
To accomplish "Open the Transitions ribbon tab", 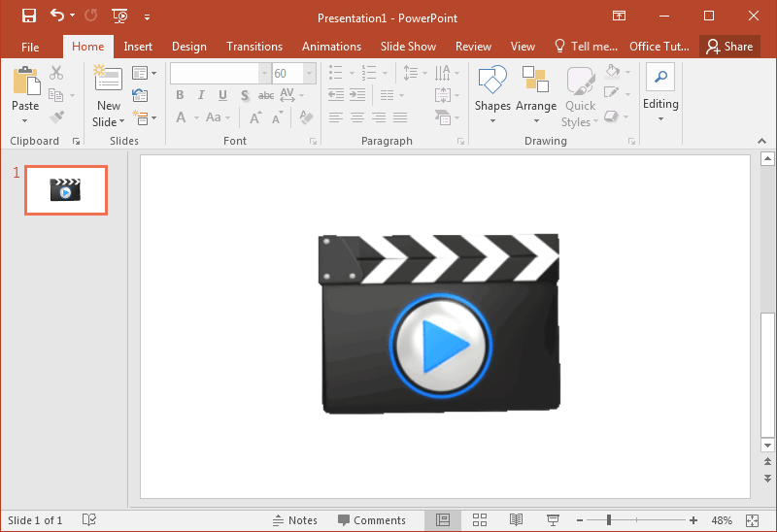I will click(254, 47).
